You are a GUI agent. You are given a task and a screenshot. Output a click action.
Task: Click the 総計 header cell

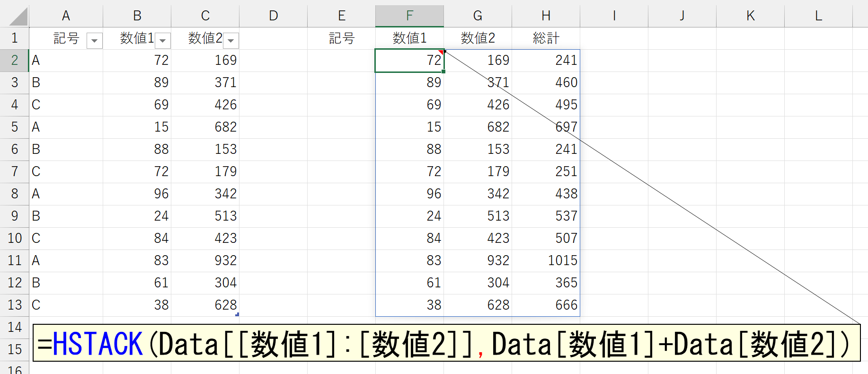(x=546, y=38)
